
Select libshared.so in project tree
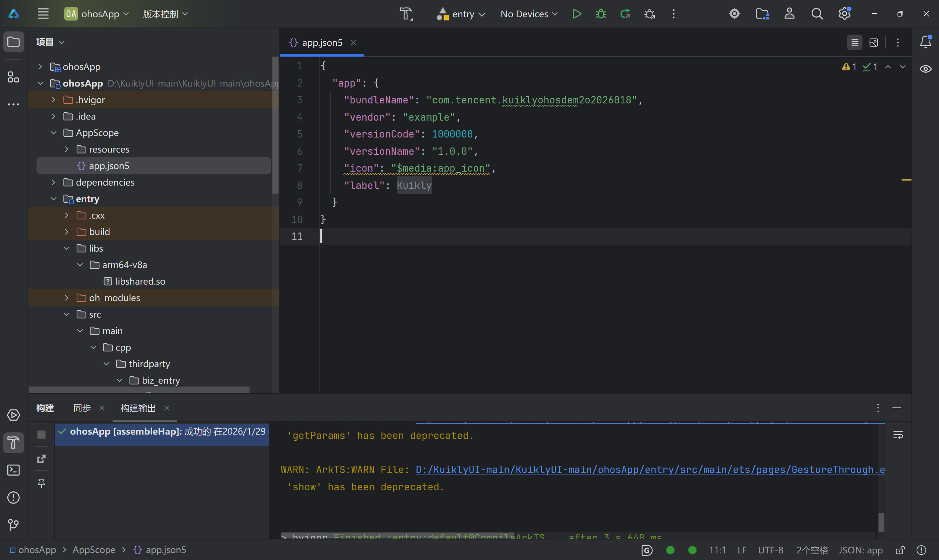[140, 281]
